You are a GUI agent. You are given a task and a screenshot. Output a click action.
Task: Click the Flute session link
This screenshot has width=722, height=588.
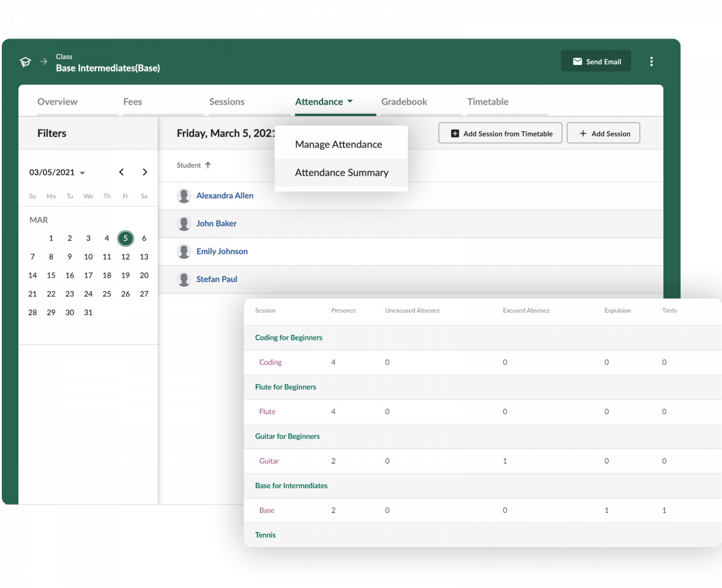click(267, 412)
